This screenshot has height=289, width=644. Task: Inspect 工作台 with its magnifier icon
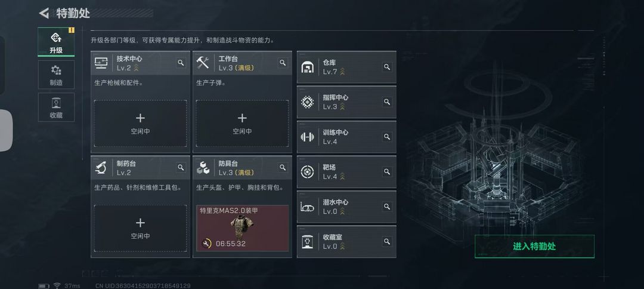coord(283,63)
